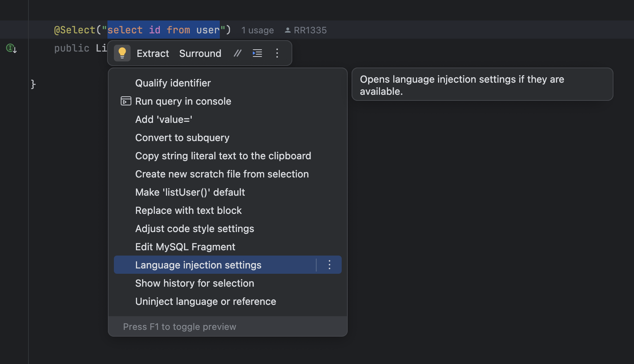Open Edit MySQL Fragment
This screenshot has height=364, width=634.
[185, 247]
